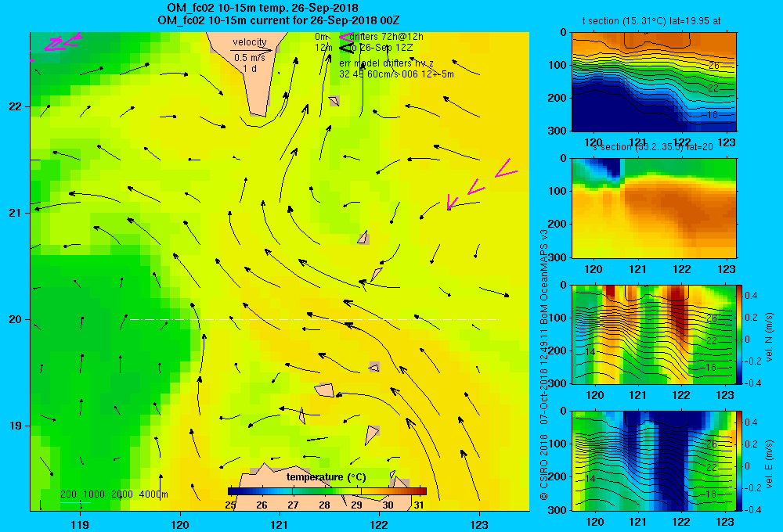
Task: Click the title line "OM_fc02 10-15m temp. 26-Sep-2018"
Action: click(262, 8)
